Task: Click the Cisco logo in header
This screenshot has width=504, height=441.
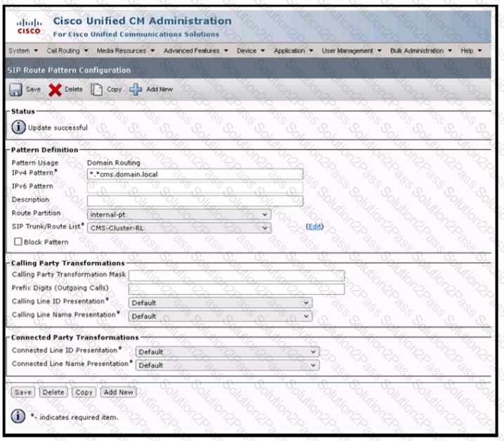Action: tap(29, 27)
